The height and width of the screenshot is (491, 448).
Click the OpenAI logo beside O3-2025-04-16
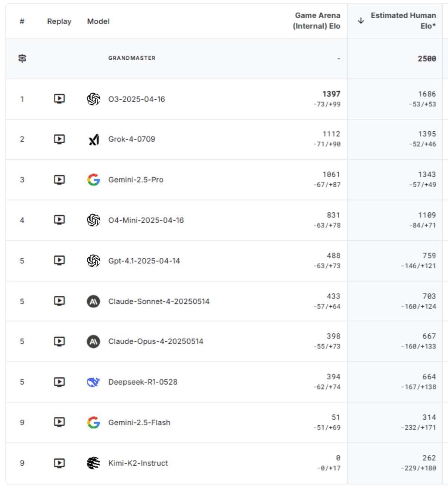93,99
